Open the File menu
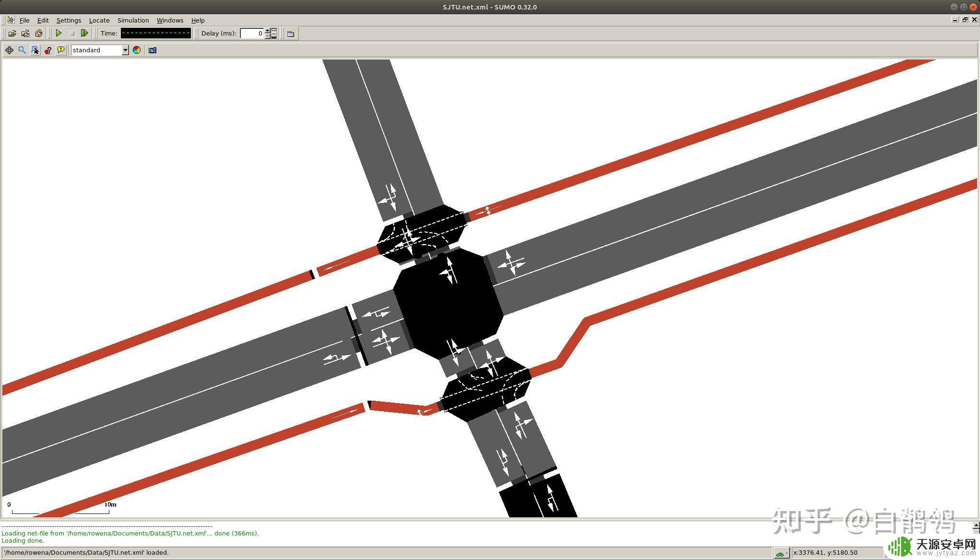This screenshot has height=560, width=980. (24, 20)
